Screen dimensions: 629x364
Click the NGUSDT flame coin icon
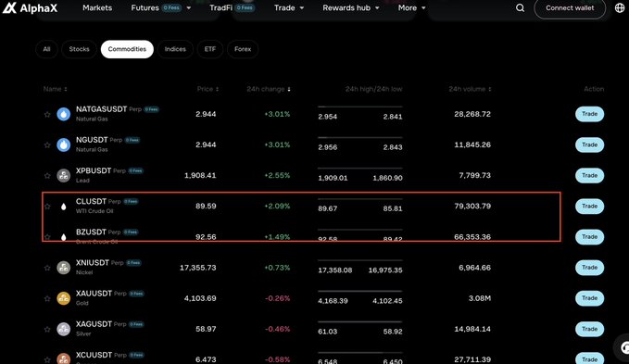pyautogui.click(x=63, y=144)
